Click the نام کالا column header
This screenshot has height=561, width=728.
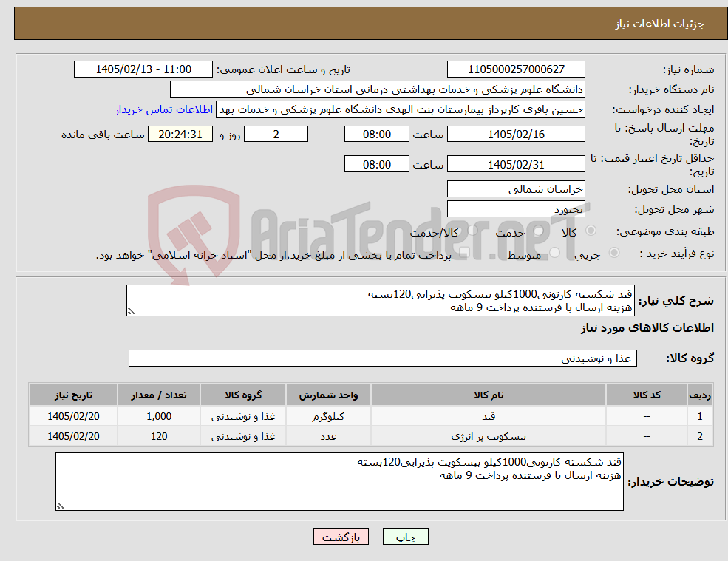[489, 395]
